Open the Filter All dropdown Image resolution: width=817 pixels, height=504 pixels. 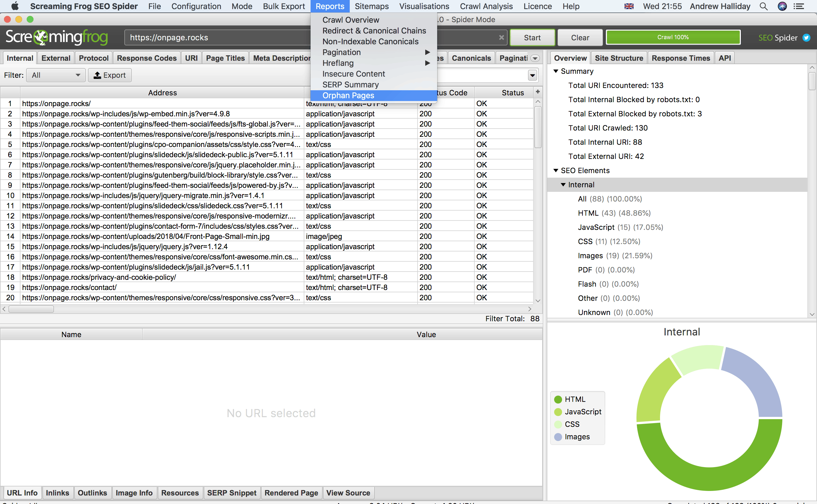56,75
